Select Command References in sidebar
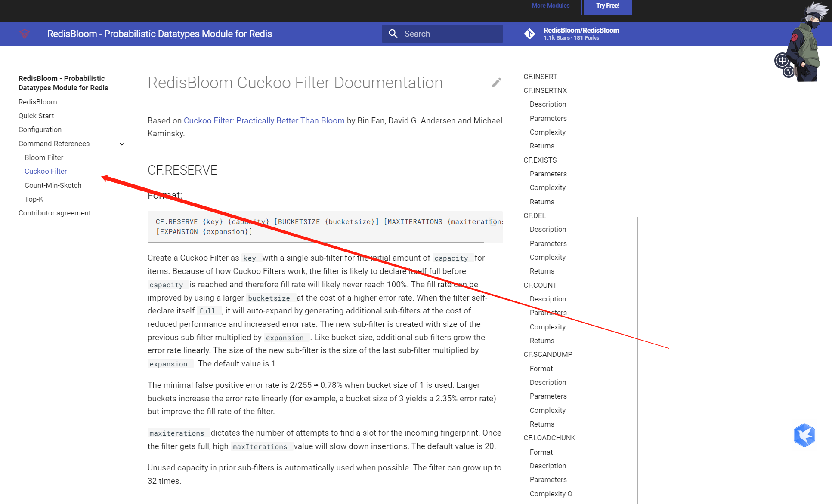Screen dimensions: 832x504 [x=54, y=144]
